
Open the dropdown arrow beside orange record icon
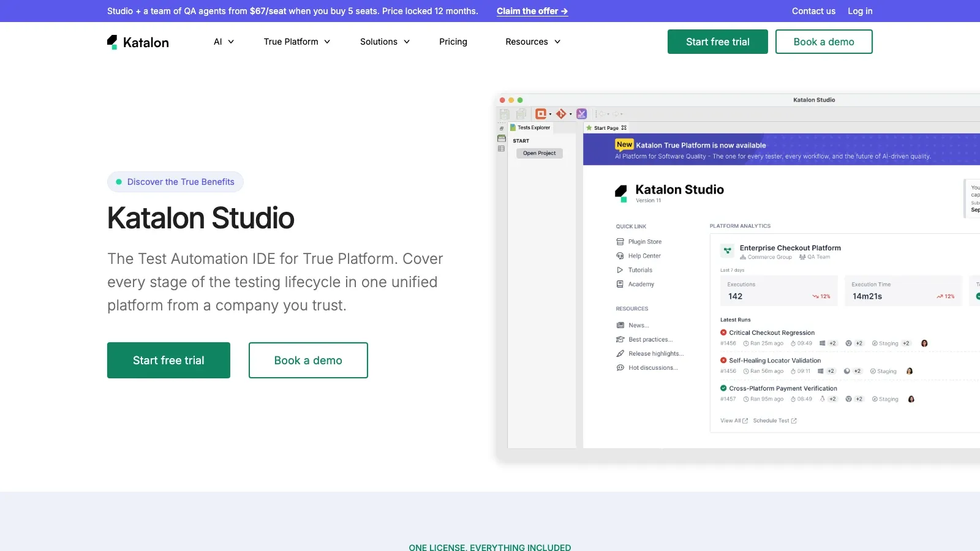pos(550,114)
